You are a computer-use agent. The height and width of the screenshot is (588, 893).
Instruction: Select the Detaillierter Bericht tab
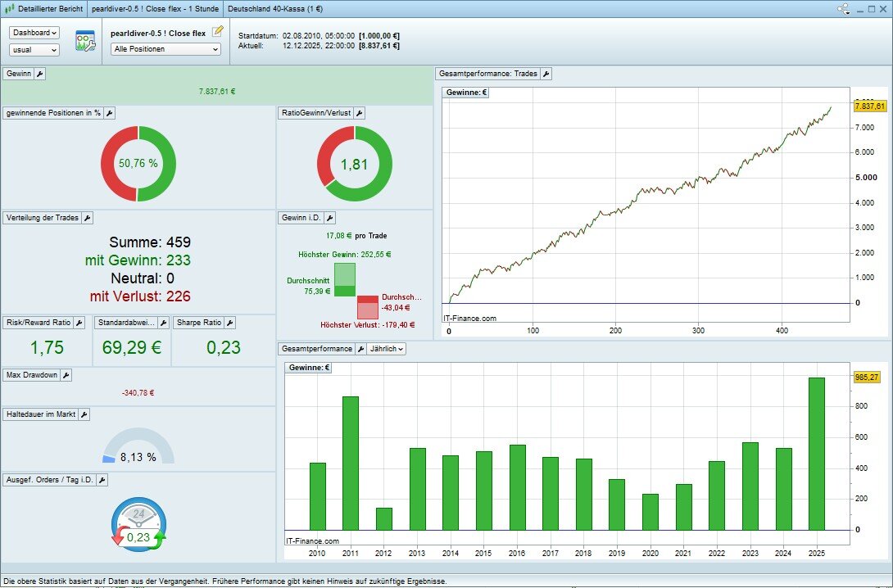42,9
